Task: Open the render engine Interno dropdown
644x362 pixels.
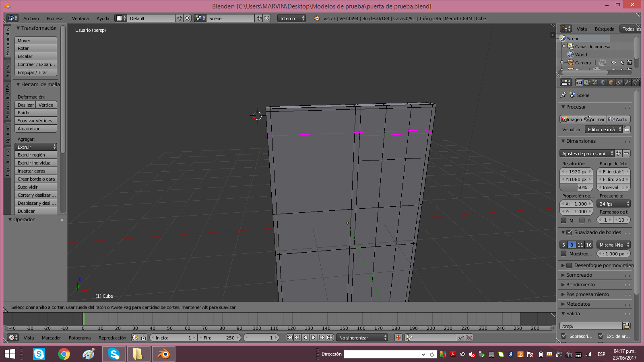Action: coord(292,19)
